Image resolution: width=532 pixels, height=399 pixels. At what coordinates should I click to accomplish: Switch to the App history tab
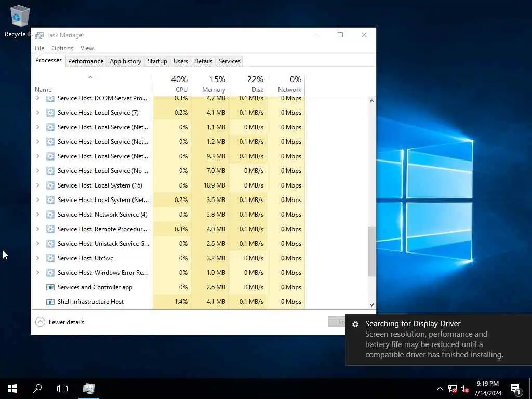tap(125, 61)
